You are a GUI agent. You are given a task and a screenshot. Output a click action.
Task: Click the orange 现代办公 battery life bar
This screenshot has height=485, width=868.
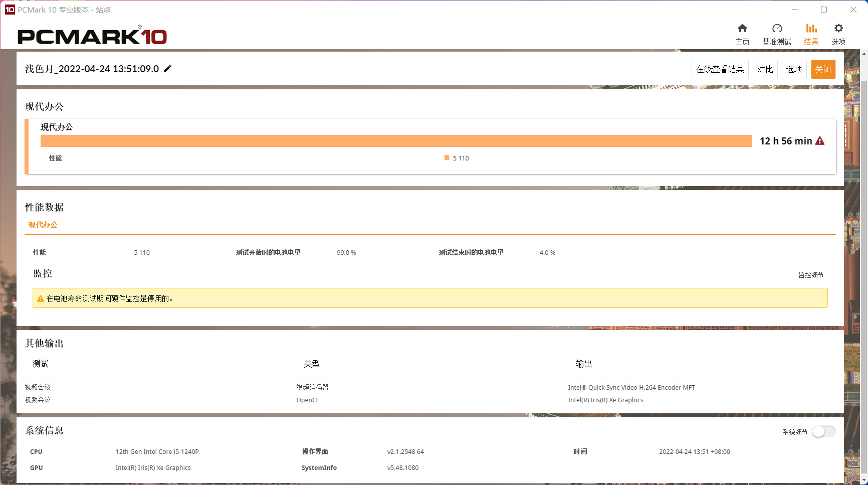396,141
